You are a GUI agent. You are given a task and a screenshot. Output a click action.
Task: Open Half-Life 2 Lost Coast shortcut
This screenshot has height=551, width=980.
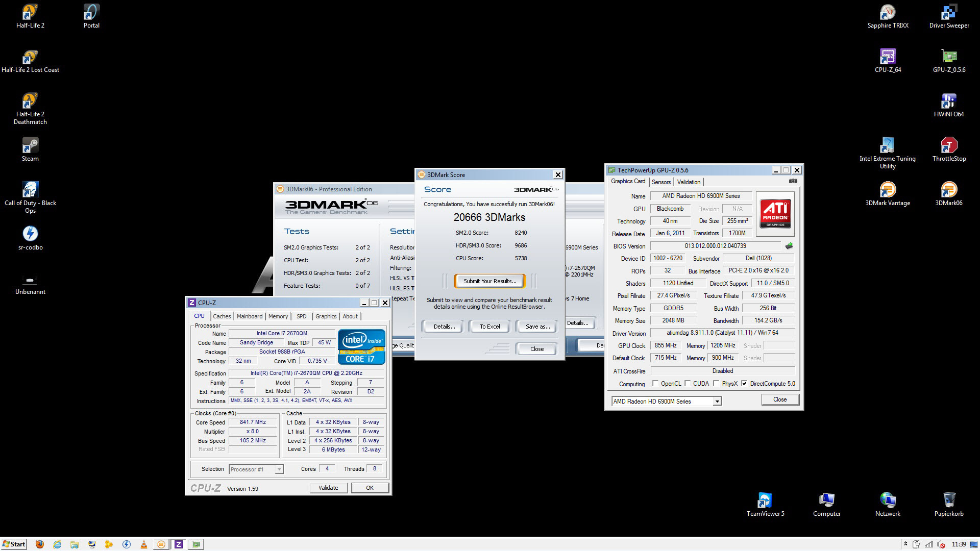coord(30,61)
